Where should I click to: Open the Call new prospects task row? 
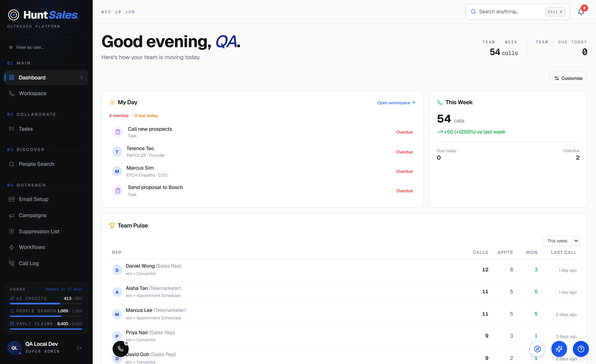point(262,132)
